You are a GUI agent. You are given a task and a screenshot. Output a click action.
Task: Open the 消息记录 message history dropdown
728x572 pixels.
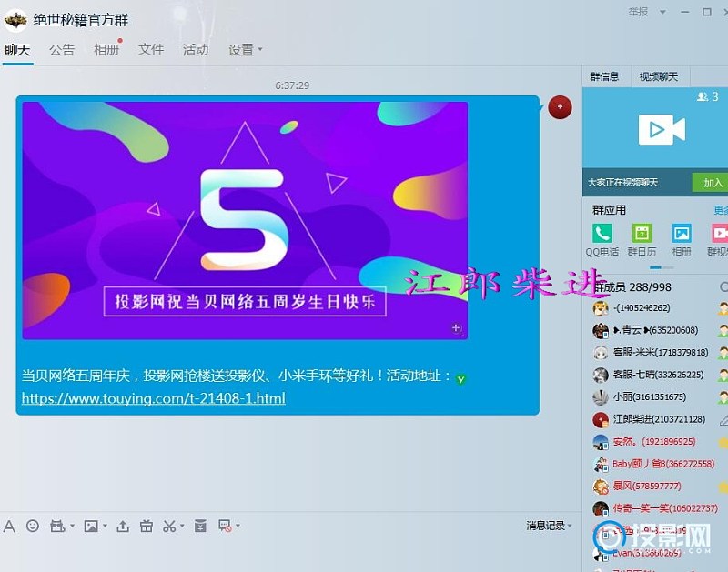click(x=549, y=526)
